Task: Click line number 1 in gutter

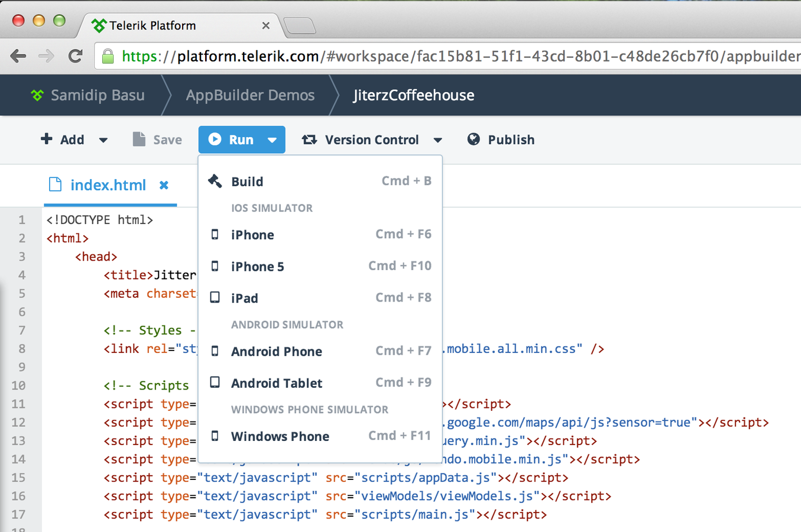Action: [22, 220]
